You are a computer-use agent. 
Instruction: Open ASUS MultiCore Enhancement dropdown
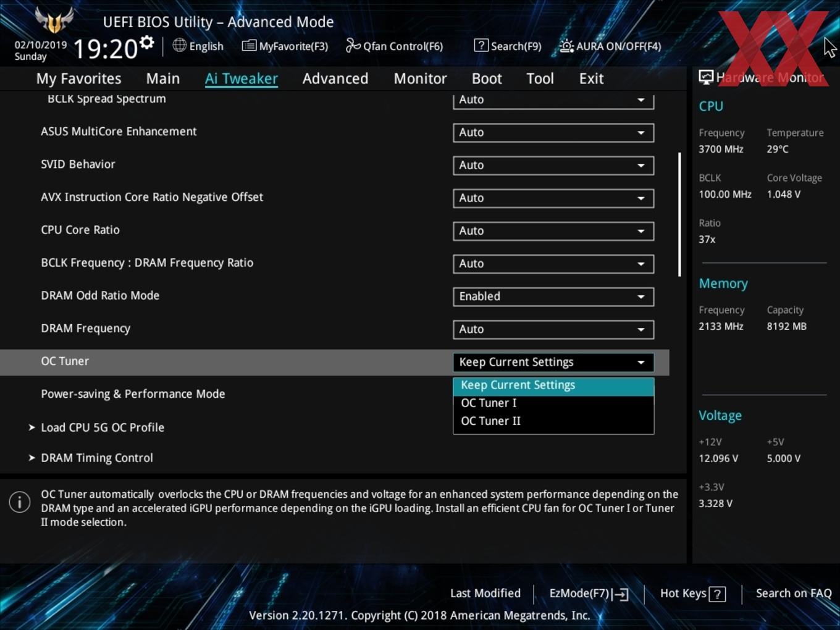click(553, 132)
